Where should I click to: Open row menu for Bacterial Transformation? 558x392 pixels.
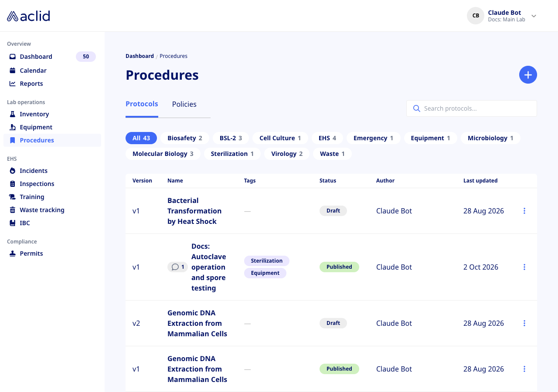pyautogui.click(x=524, y=211)
